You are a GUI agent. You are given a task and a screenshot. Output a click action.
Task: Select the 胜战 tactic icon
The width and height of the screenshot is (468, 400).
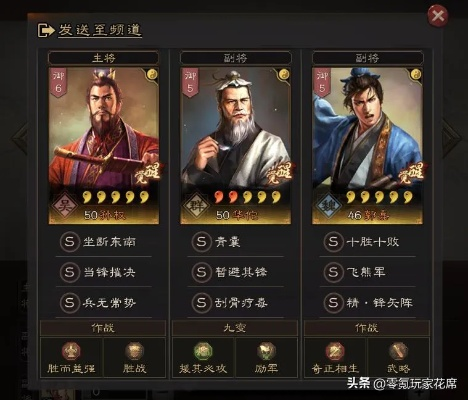(134, 351)
